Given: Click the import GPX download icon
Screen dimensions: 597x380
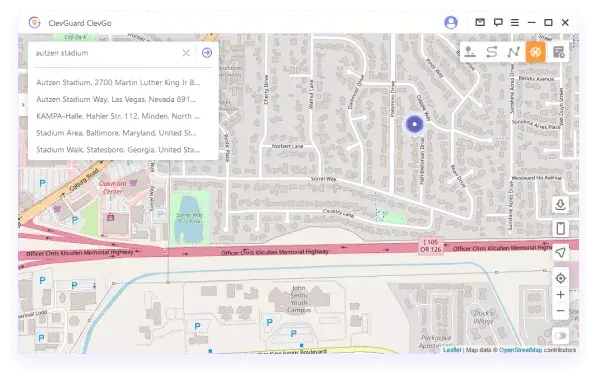Looking at the screenshot, I should pos(560,205).
